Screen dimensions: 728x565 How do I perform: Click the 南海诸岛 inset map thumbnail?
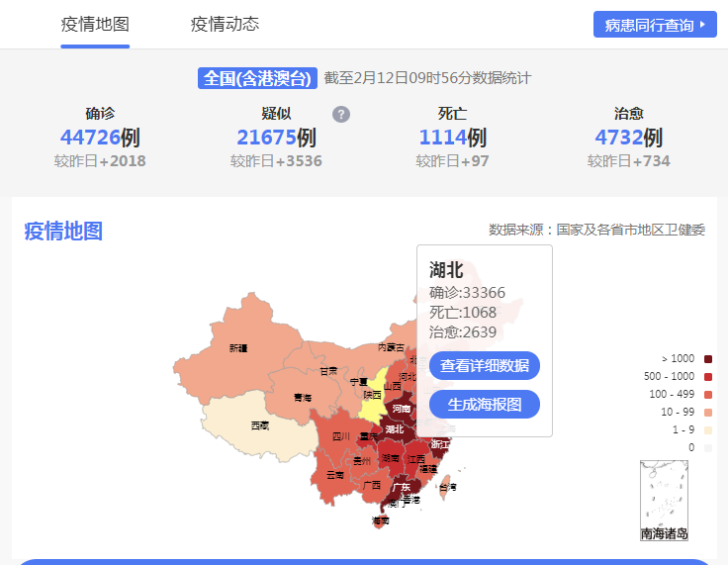(664, 500)
